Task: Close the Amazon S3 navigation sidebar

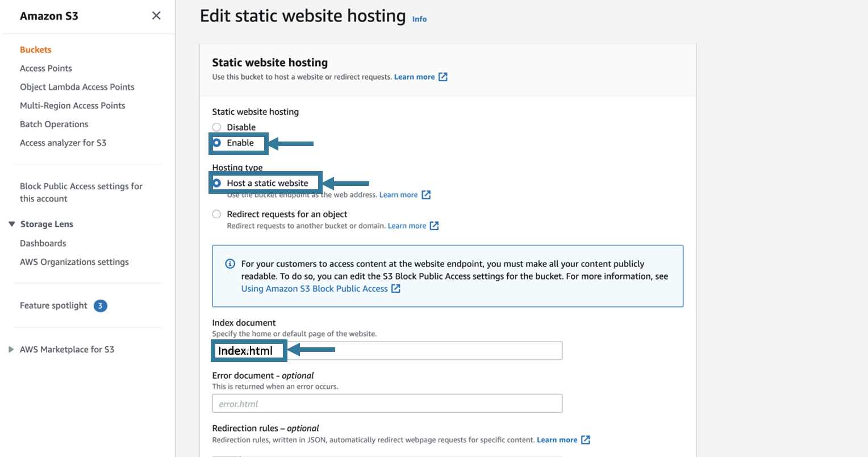Action: tap(156, 15)
